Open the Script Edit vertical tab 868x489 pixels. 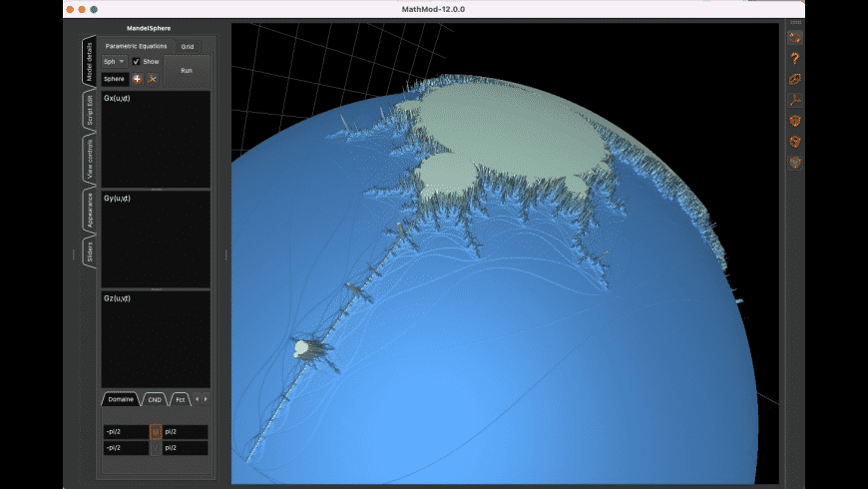click(89, 110)
